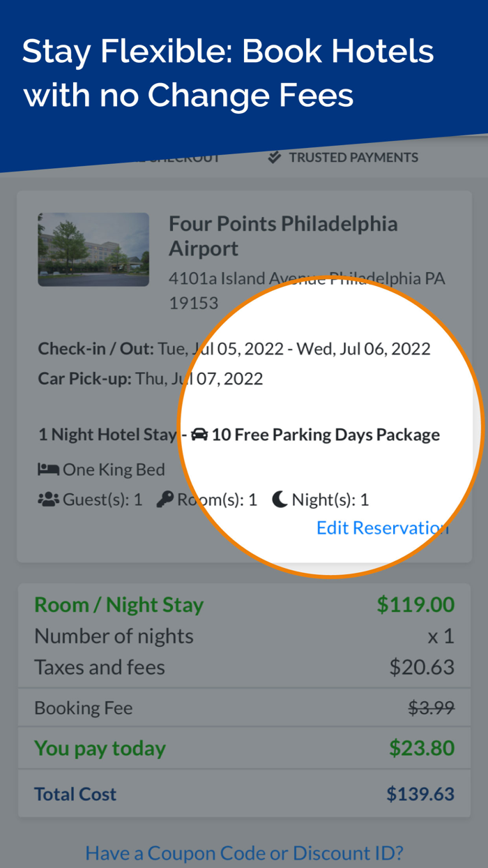488x868 pixels.
Task: Open Edit Reservation
Action: pyautogui.click(x=381, y=527)
